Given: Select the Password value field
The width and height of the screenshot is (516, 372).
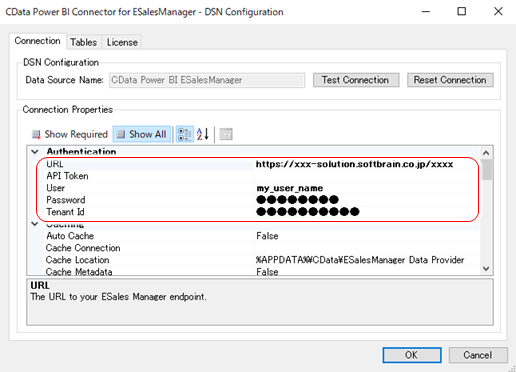Looking at the screenshot, I should pyautogui.click(x=365, y=200).
